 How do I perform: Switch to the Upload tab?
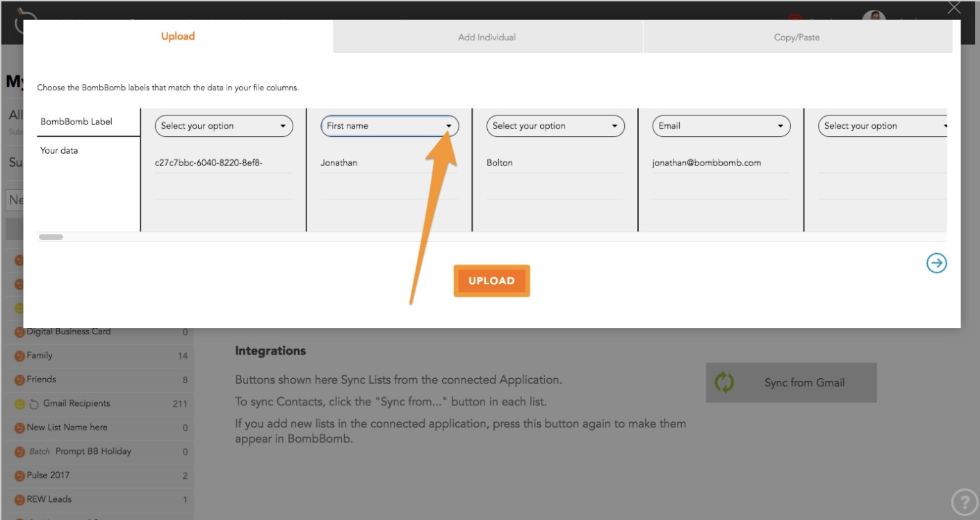click(x=178, y=36)
